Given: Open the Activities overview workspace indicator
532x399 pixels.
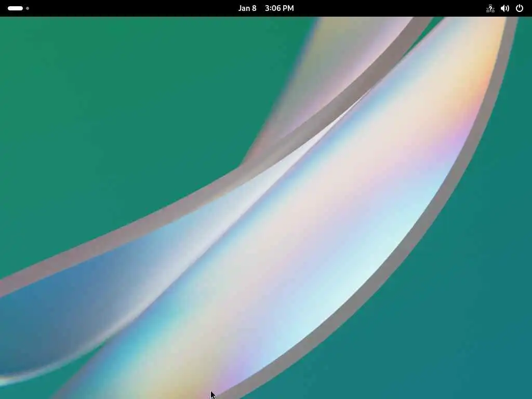Looking at the screenshot, I should pyautogui.click(x=18, y=8).
